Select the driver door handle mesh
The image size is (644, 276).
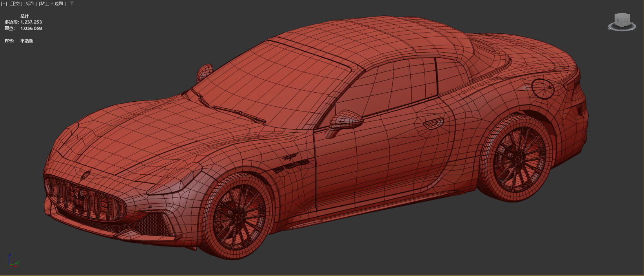(434, 123)
